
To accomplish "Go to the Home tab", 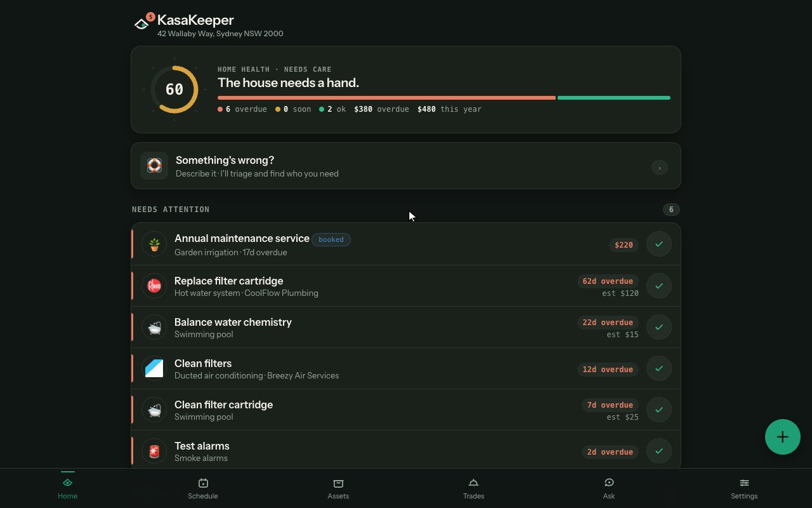I will pyautogui.click(x=68, y=488).
